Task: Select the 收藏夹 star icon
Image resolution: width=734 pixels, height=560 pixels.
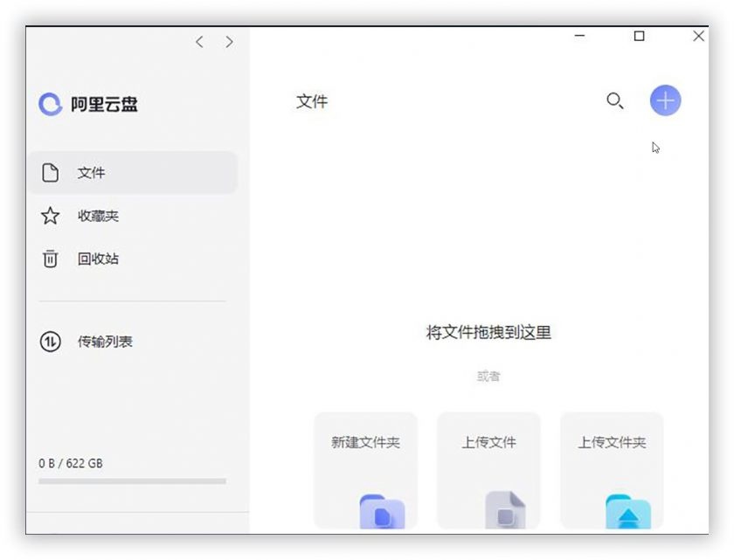Action: tap(51, 216)
